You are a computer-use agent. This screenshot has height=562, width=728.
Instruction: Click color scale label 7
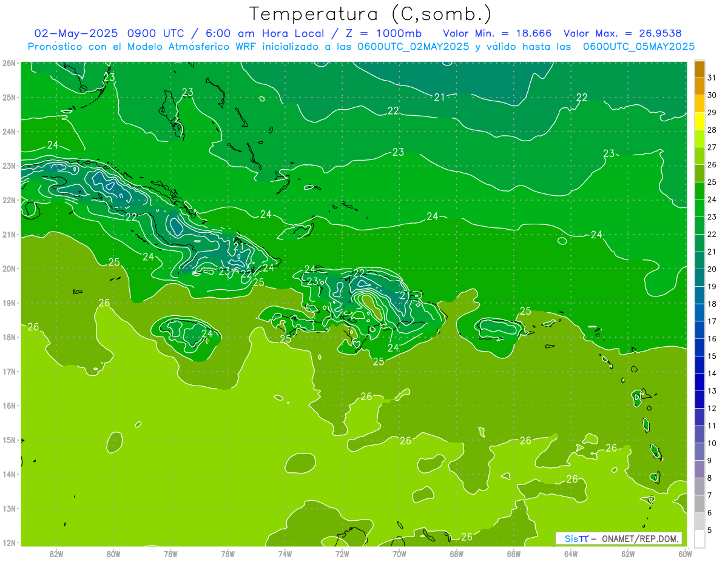pyautogui.click(x=710, y=495)
